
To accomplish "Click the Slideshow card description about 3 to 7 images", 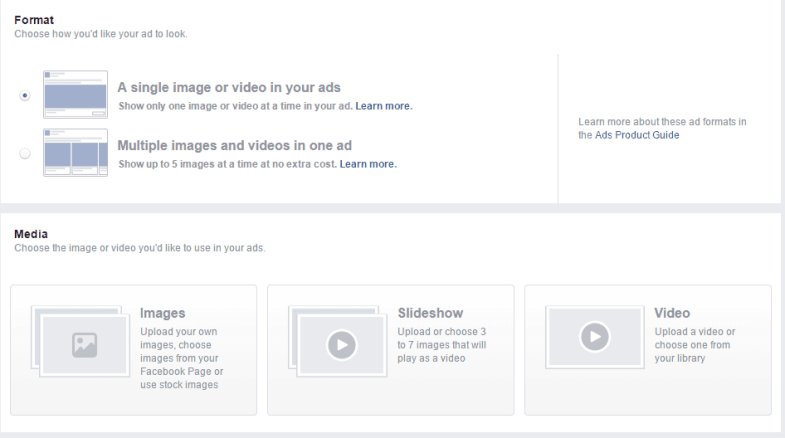I will click(x=442, y=345).
